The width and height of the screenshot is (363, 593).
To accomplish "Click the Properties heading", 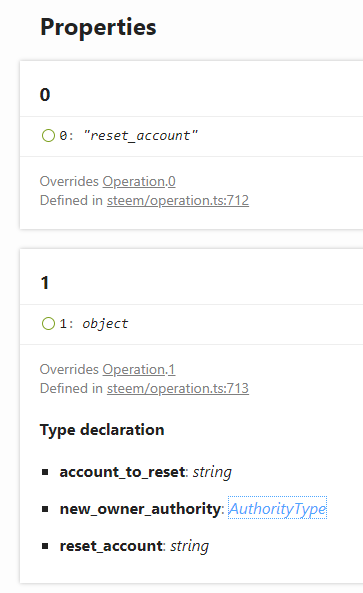I will point(98,27).
